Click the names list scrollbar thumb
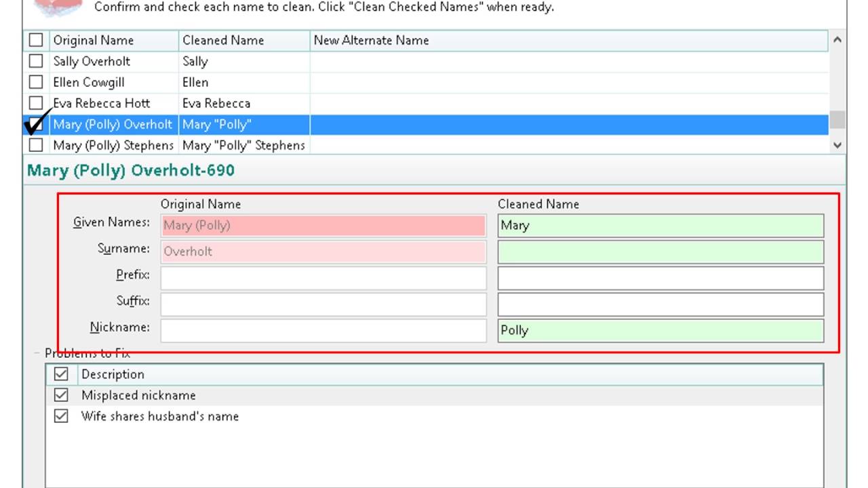Screen dimensions: 868x488 838,120
